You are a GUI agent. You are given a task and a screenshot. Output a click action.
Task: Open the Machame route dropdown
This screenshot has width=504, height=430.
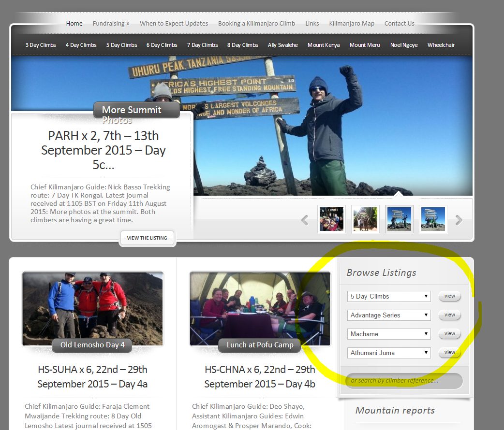[389, 334]
